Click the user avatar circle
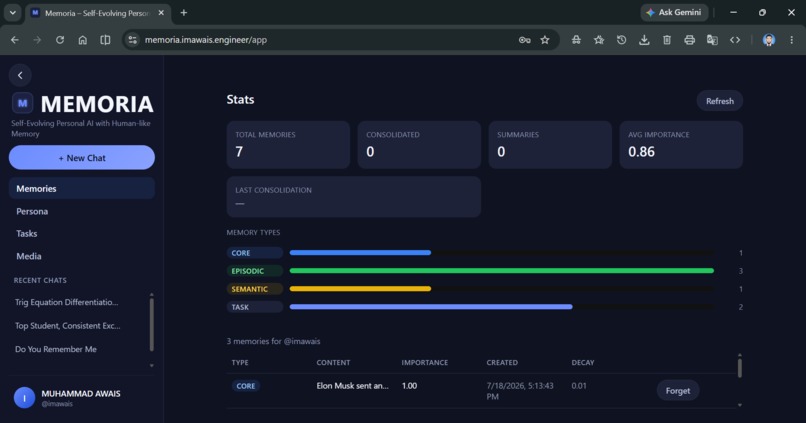 tap(24, 398)
